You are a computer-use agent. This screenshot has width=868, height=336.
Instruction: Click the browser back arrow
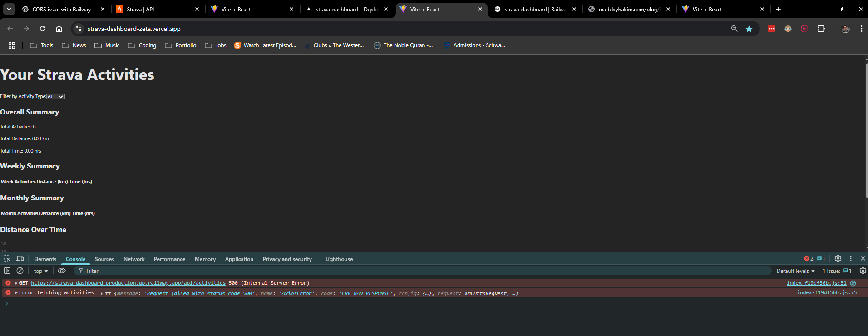point(10,29)
